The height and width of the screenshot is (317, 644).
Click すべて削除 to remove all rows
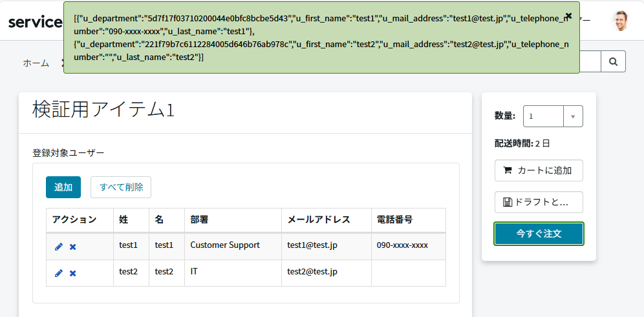121,187
